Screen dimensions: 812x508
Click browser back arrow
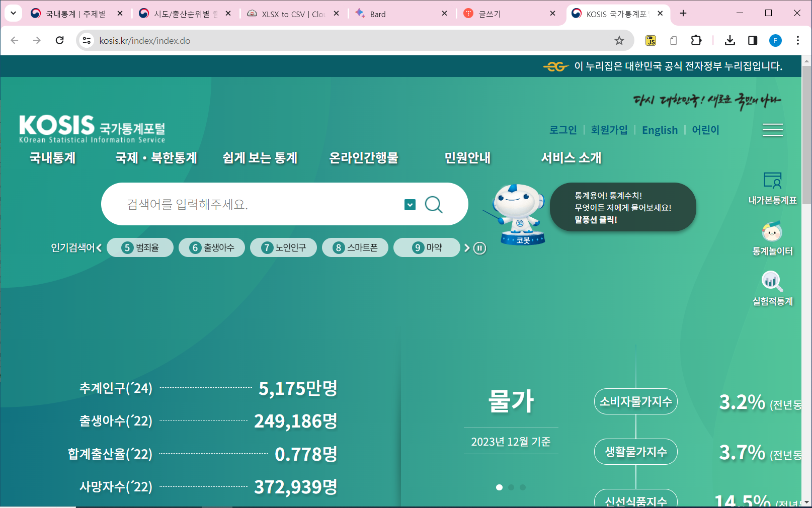14,40
